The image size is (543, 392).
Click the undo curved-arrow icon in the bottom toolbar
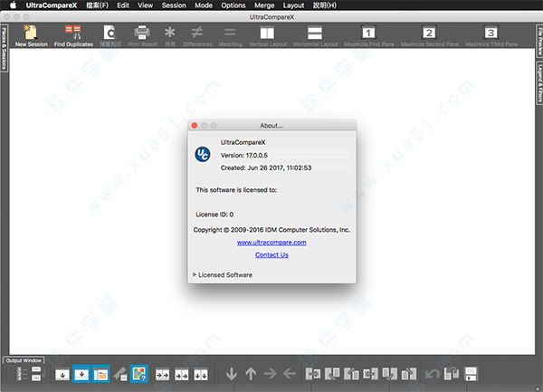click(433, 374)
